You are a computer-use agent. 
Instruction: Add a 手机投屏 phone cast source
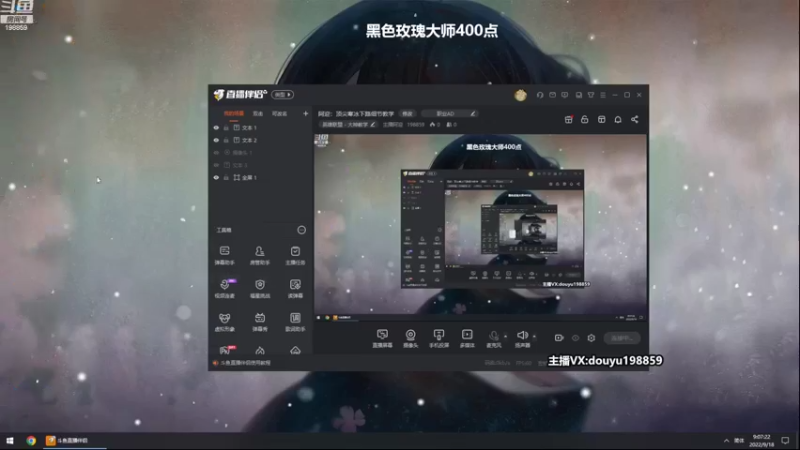coord(439,338)
